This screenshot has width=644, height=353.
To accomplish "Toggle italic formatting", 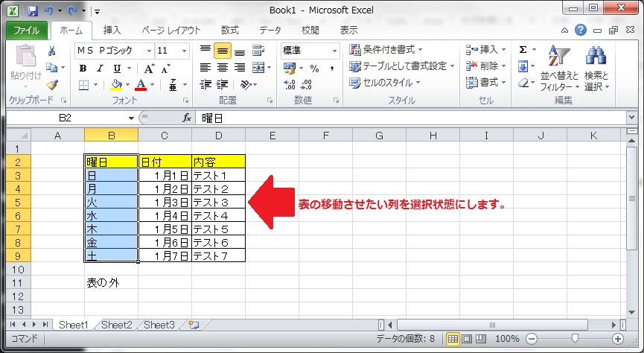I will click(x=100, y=69).
